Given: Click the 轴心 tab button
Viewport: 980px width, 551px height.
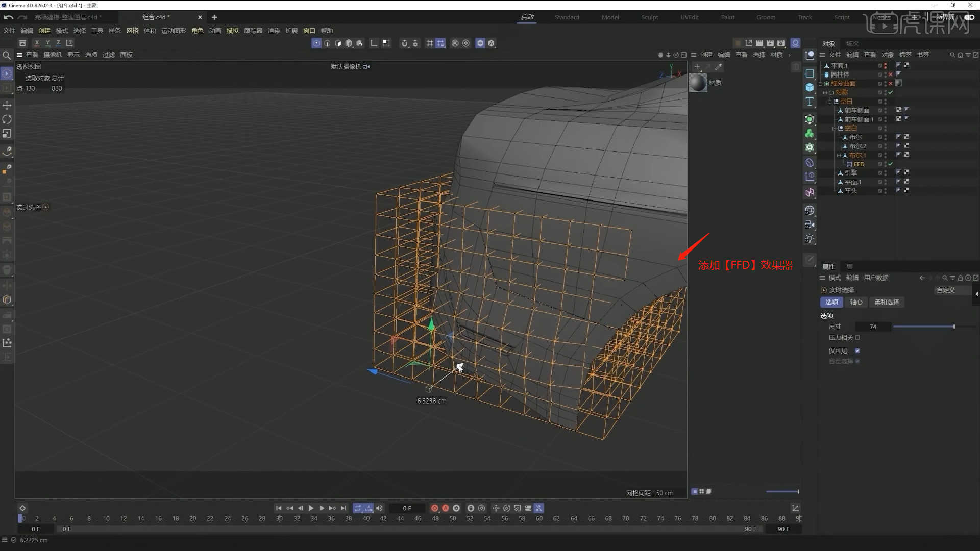Looking at the screenshot, I should pos(856,303).
